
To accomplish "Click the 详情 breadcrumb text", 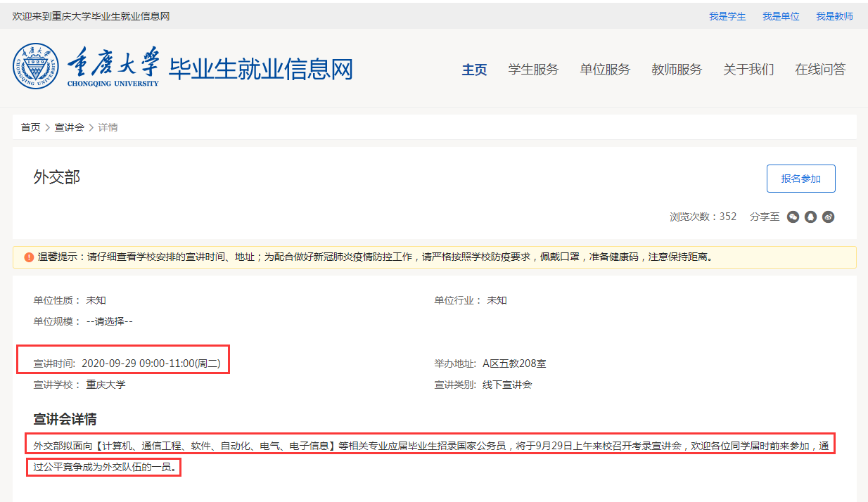I will coord(108,127).
